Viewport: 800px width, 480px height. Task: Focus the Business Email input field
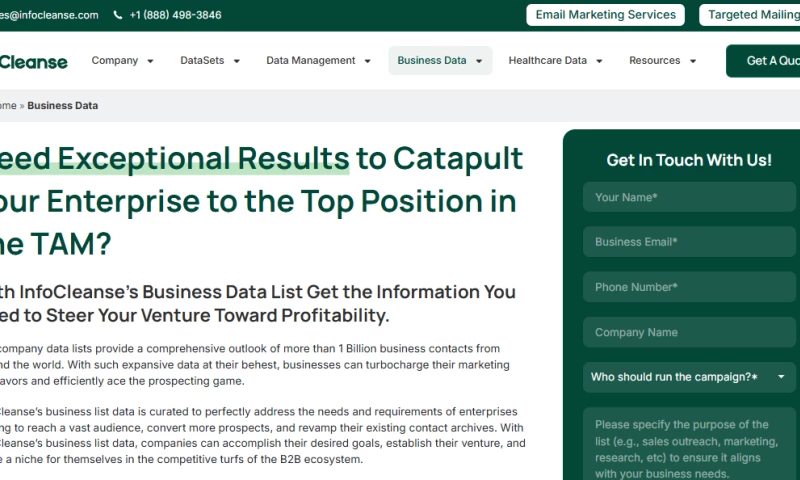689,242
